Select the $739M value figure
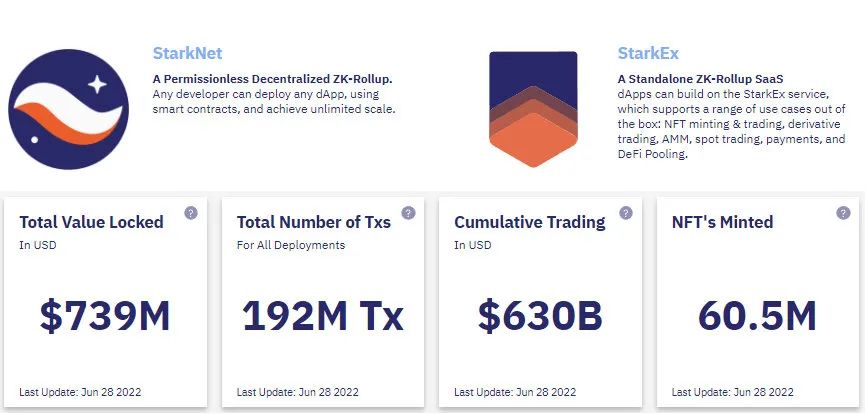 (105, 316)
